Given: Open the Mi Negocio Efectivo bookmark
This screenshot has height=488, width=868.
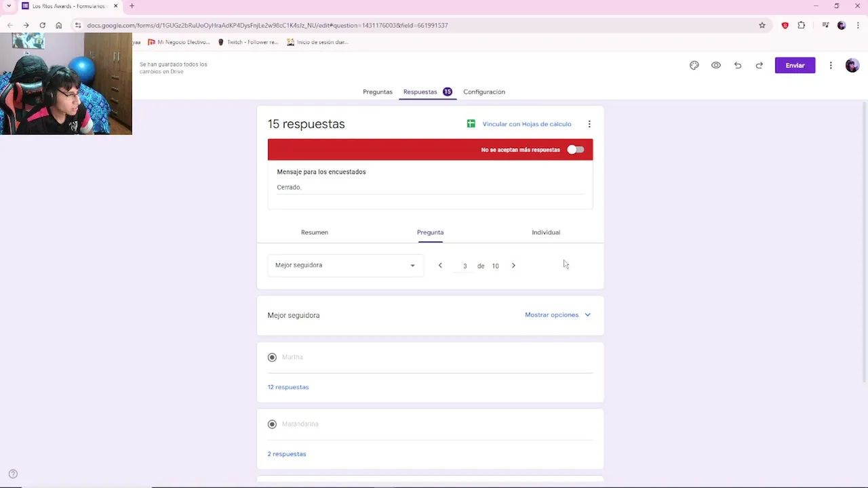Looking at the screenshot, I should coord(179,42).
